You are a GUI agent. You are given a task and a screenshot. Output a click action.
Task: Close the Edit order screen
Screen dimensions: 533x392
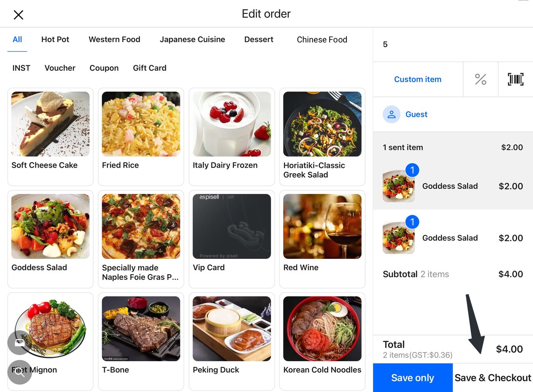(18, 15)
